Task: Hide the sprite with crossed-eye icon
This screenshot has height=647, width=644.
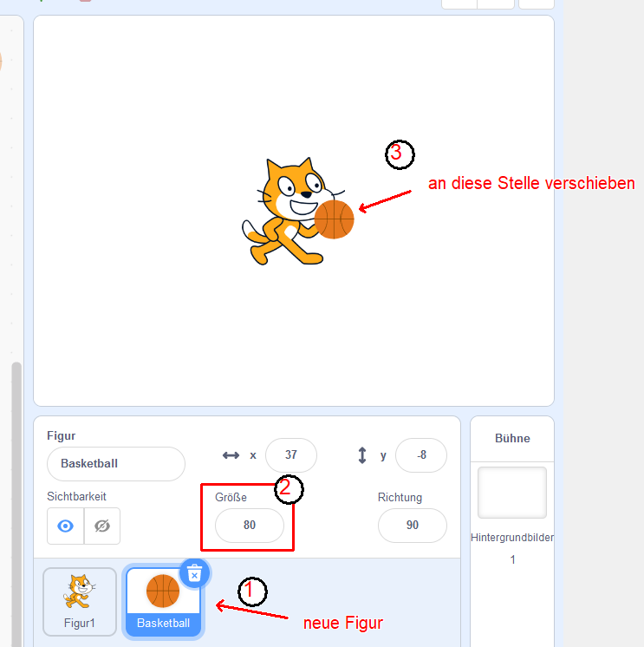Action: point(102,526)
